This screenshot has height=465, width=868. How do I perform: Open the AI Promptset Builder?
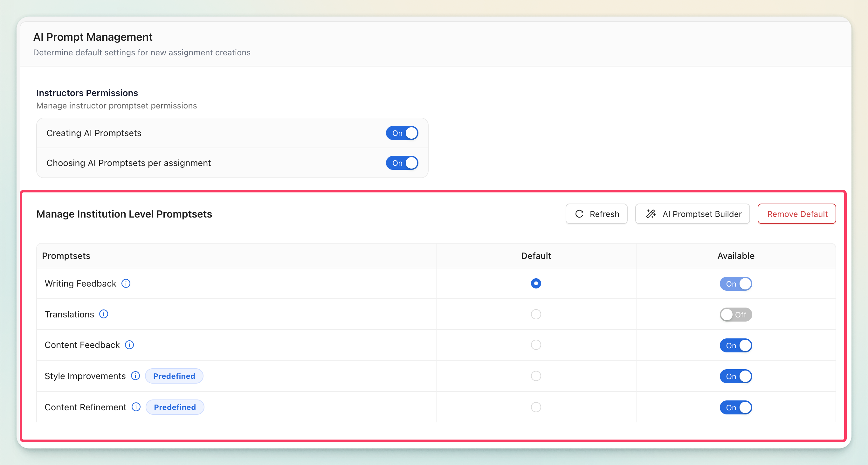point(692,214)
